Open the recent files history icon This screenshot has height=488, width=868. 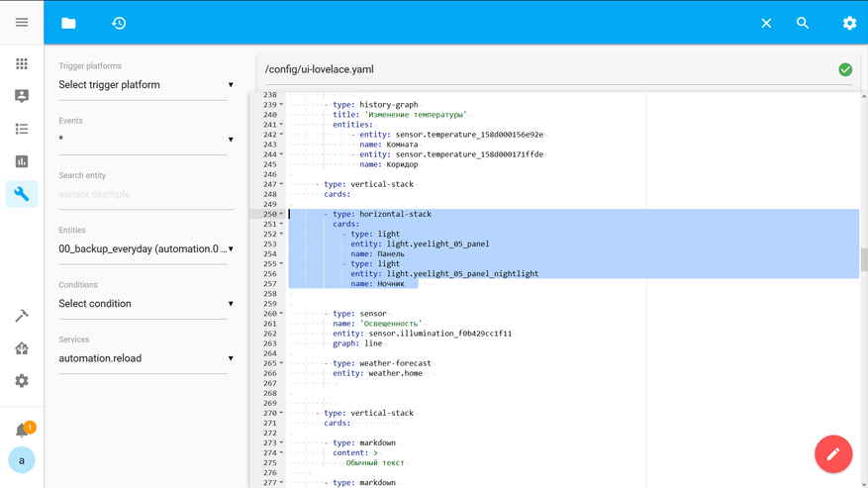(x=119, y=23)
